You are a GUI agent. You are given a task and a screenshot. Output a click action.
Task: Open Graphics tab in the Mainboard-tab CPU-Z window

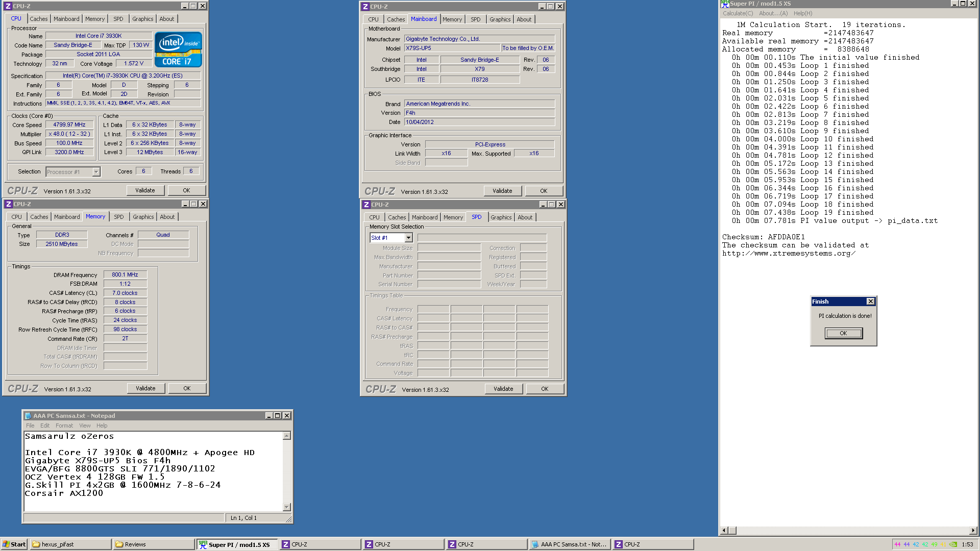pos(500,19)
